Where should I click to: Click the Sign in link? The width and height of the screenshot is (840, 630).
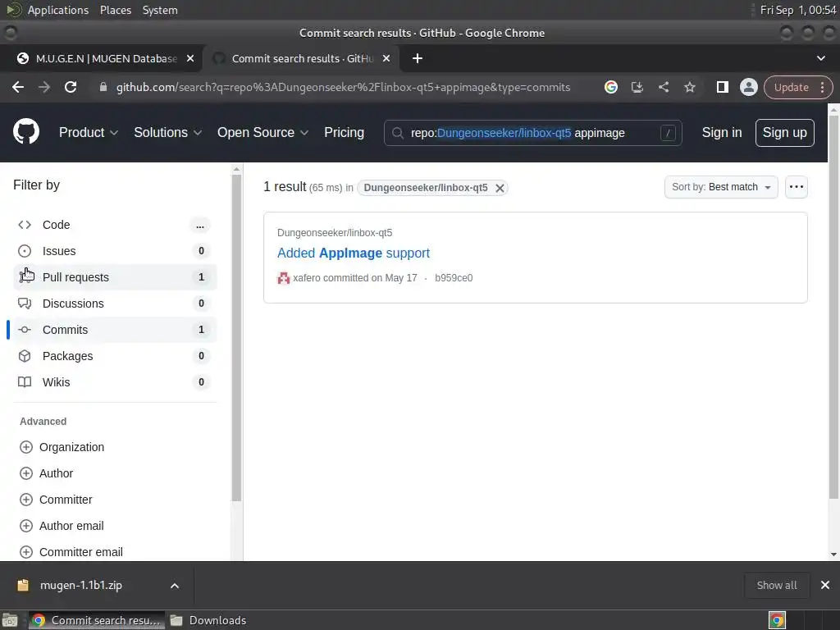coord(722,132)
